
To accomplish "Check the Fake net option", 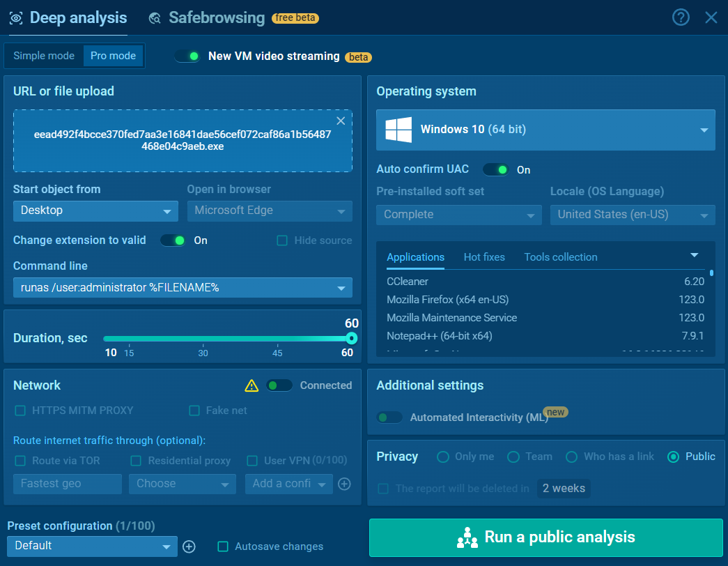I will click(x=194, y=411).
